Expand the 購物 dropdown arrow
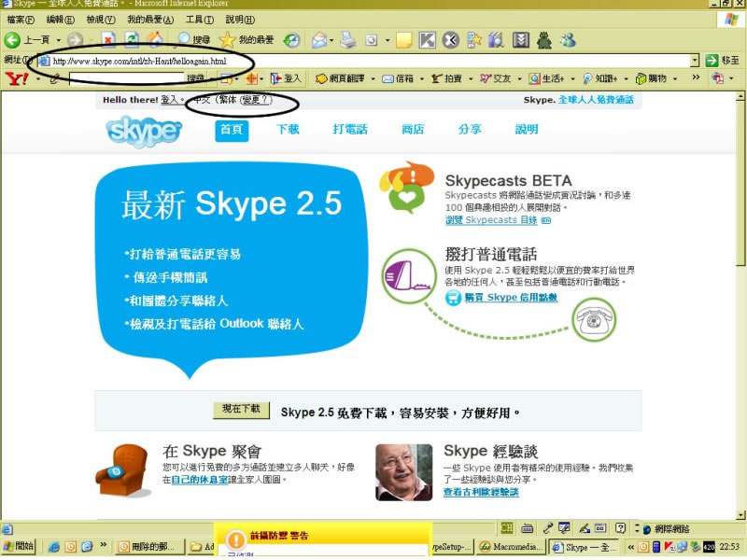747x560 pixels. (675, 78)
